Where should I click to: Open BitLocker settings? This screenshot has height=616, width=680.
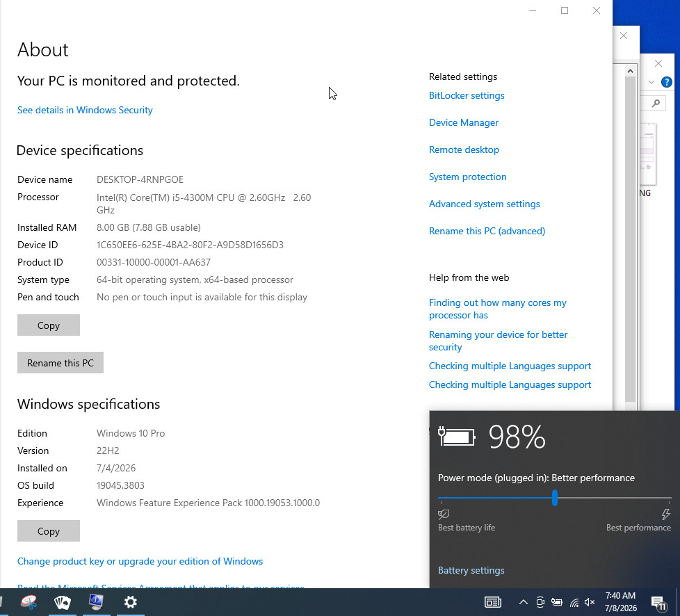467,95
